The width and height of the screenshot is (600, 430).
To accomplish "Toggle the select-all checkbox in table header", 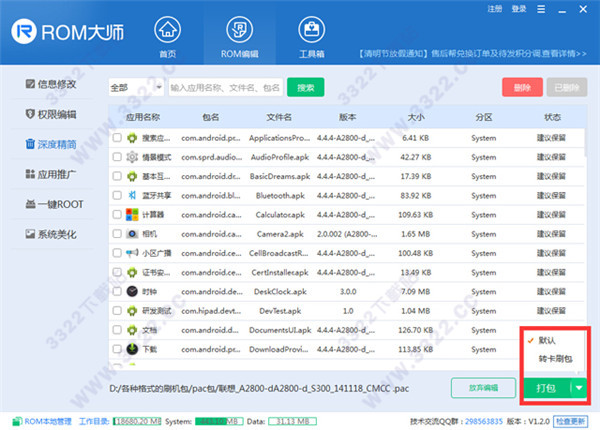I will click(x=116, y=117).
